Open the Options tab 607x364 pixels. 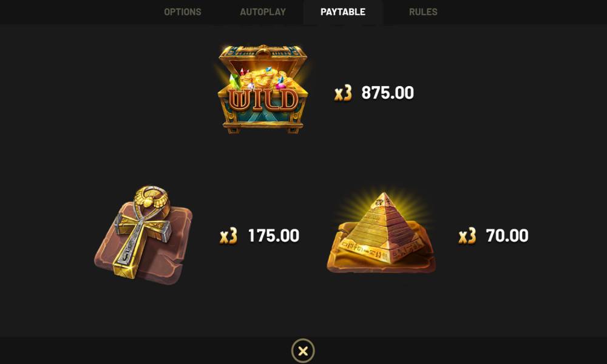(x=182, y=12)
